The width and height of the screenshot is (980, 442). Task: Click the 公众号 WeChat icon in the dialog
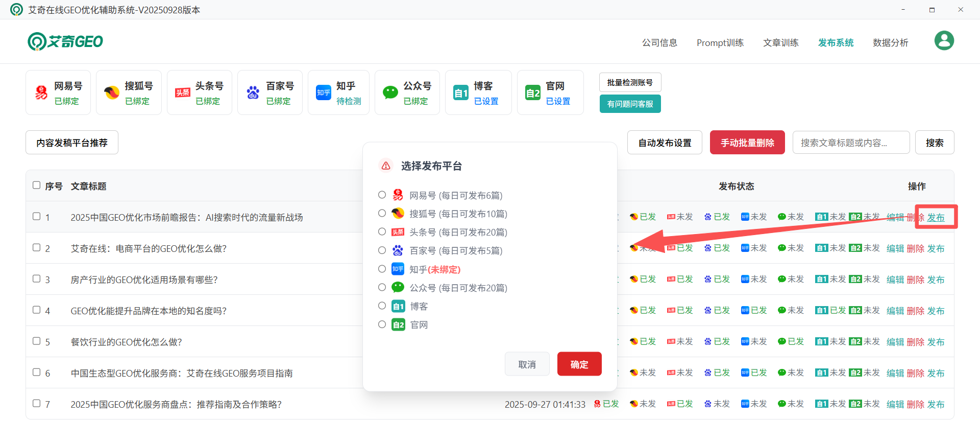point(398,287)
